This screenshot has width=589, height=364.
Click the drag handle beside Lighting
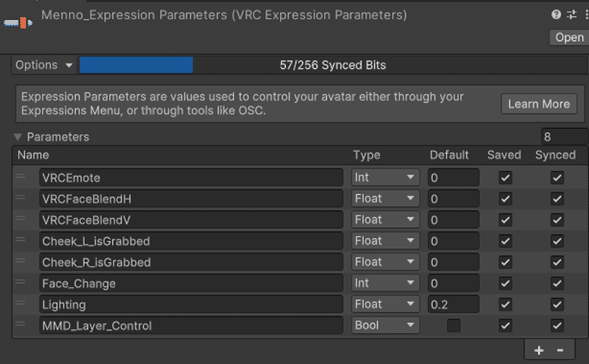pos(21,304)
